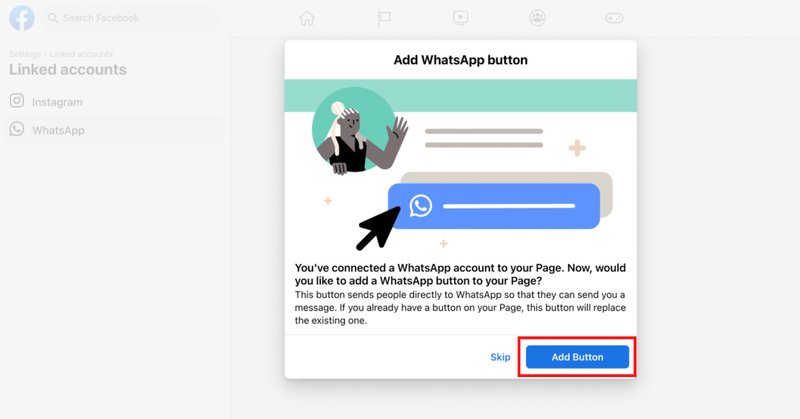The image size is (800, 419).
Task: Click the waving avatar illustration
Action: point(359,131)
